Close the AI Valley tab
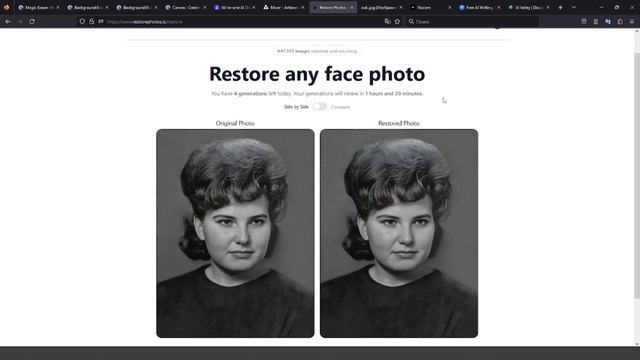This screenshot has height=360, width=640. 547,7
